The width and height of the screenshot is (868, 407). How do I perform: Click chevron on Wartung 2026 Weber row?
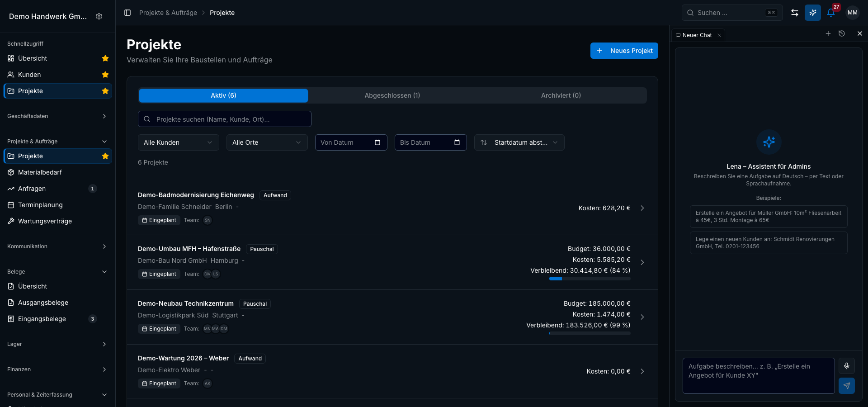[x=642, y=371]
